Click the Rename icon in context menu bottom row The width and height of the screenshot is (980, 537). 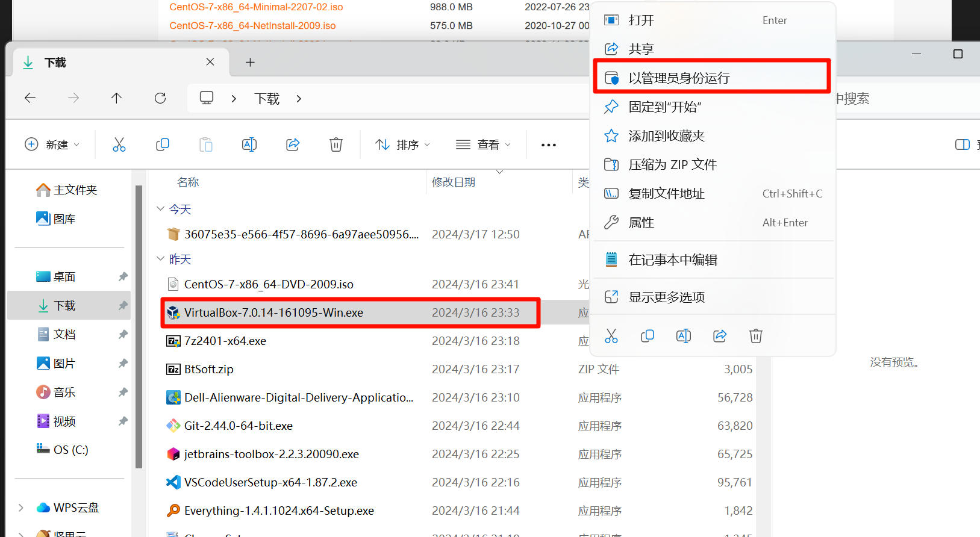tap(684, 336)
